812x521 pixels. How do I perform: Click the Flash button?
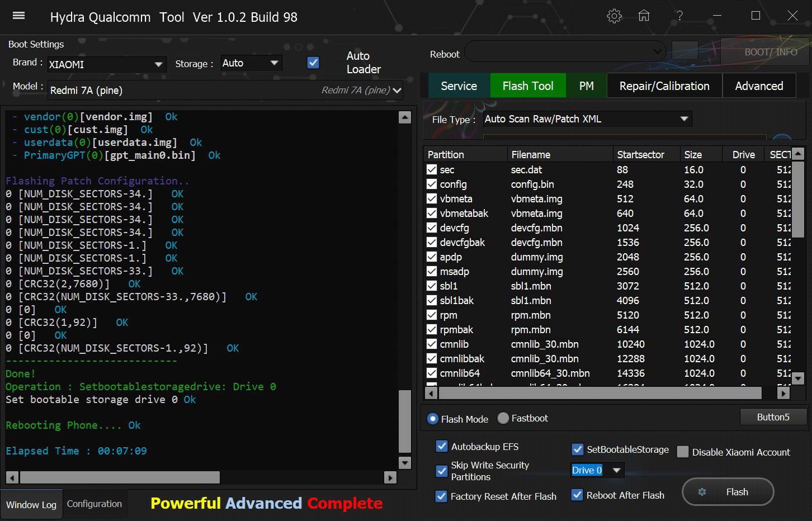point(728,492)
